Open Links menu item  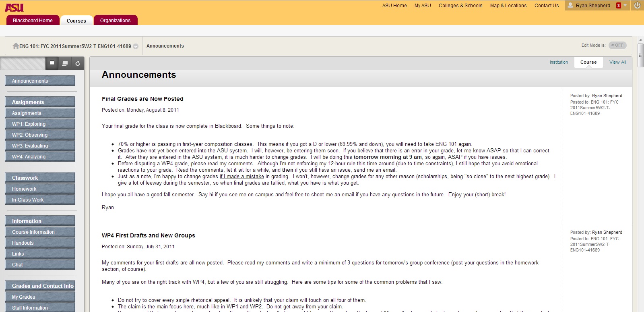[x=40, y=254]
